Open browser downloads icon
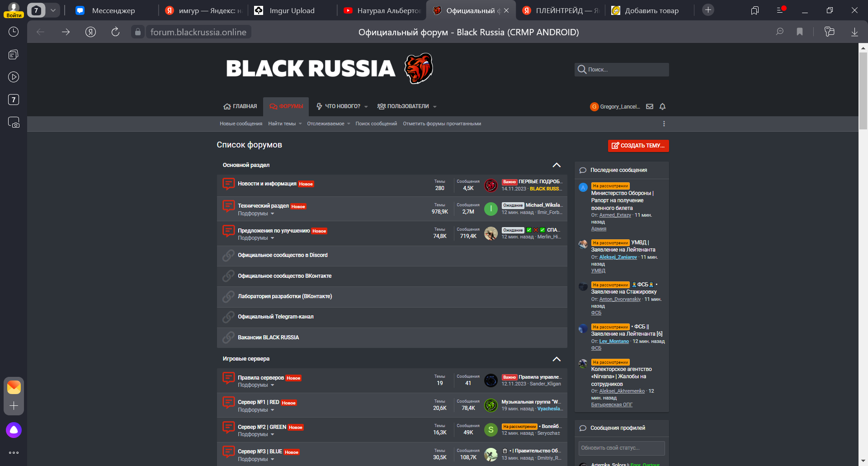This screenshot has width=868, height=466. pos(854,32)
